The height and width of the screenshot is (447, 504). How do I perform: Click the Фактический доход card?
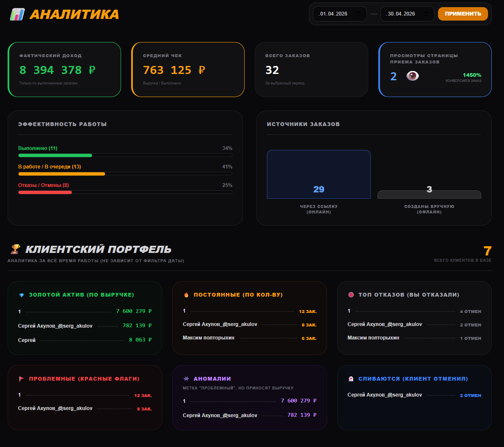(x=64, y=70)
